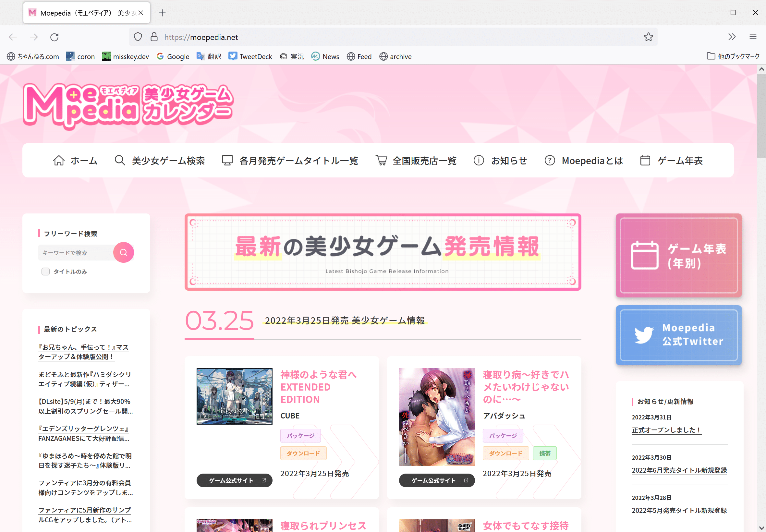Click the pink magnifier search button

pyautogui.click(x=124, y=252)
